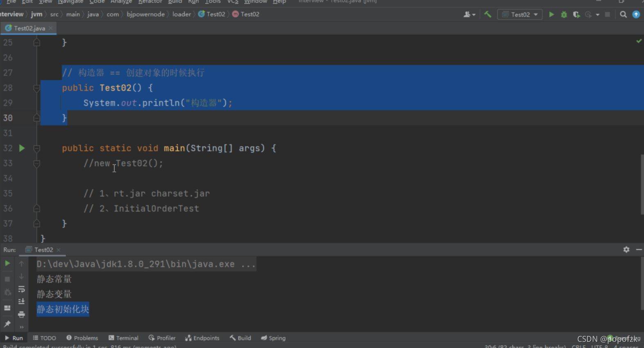The height and width of the screenshot is (348, 644).
Task: Collapse main method fold at line 32
Action: [x=36, y=148]
